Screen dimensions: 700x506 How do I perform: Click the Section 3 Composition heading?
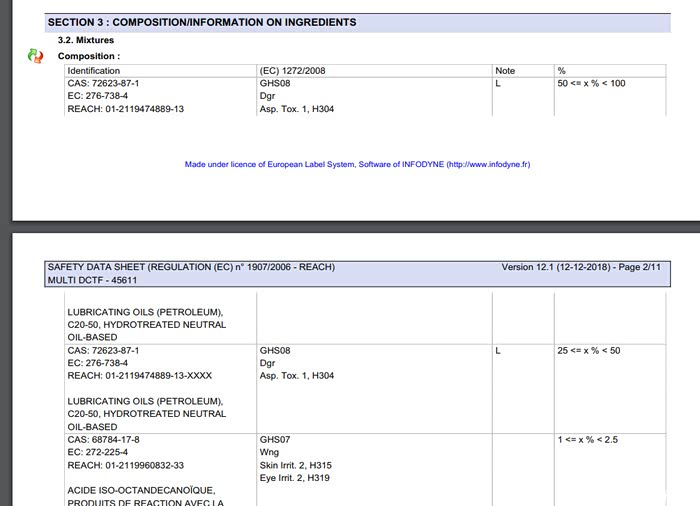tap(202, 22)
